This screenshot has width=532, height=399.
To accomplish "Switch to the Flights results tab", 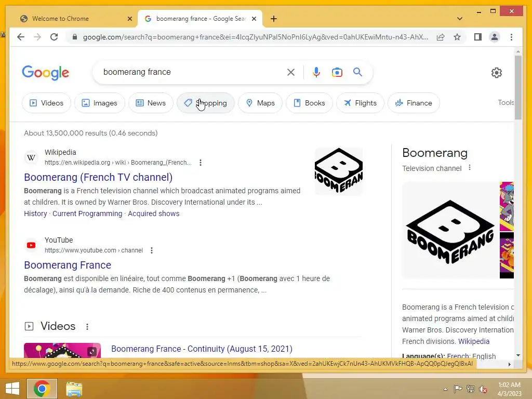I will pyautogui.click(x=360, y=103).
